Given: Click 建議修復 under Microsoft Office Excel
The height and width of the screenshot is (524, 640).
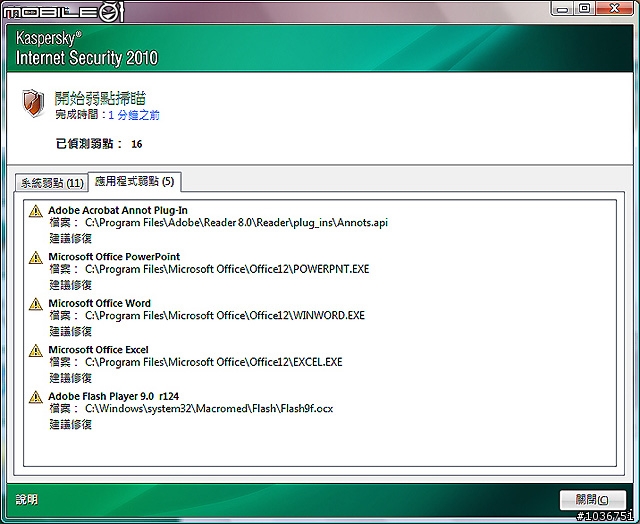Looking at the screenshot, I should click(71, 378).
